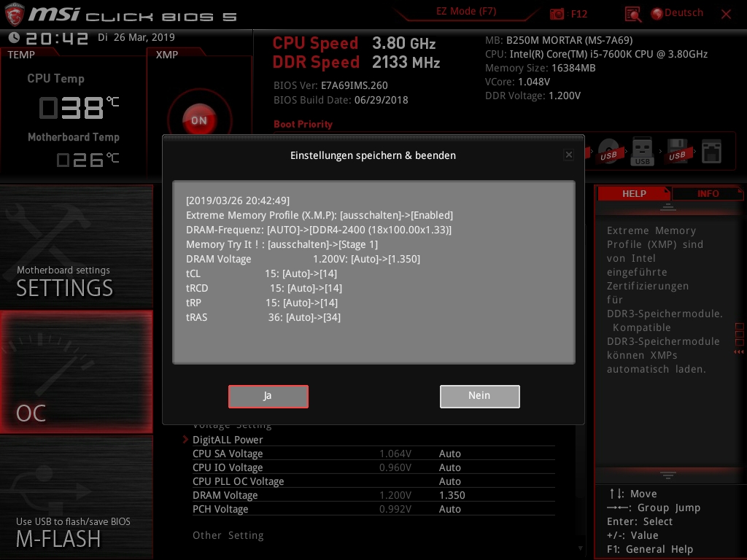This screenshot has height=560, width=747.
Task: Select the DigitALL Power entry
Action: [228, 440]
